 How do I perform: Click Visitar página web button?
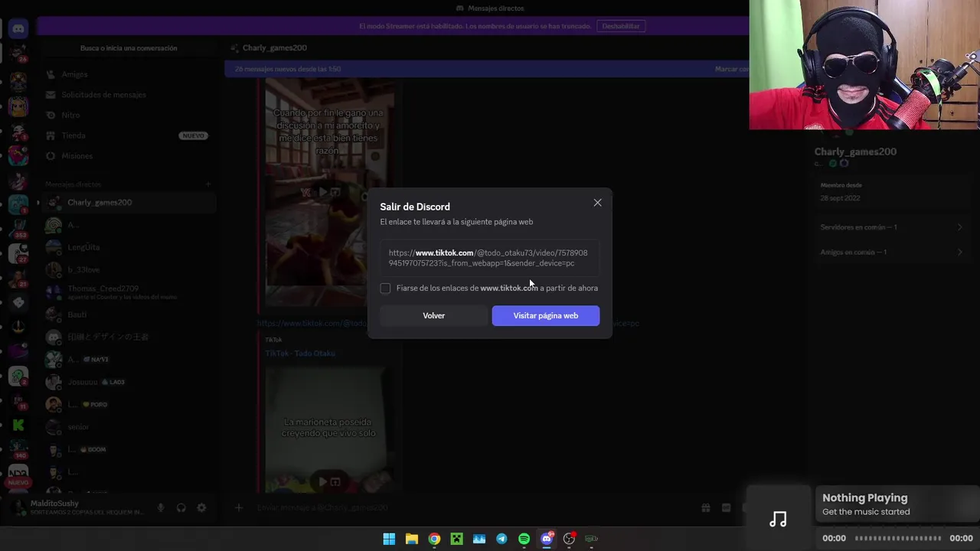coord(545,315)
